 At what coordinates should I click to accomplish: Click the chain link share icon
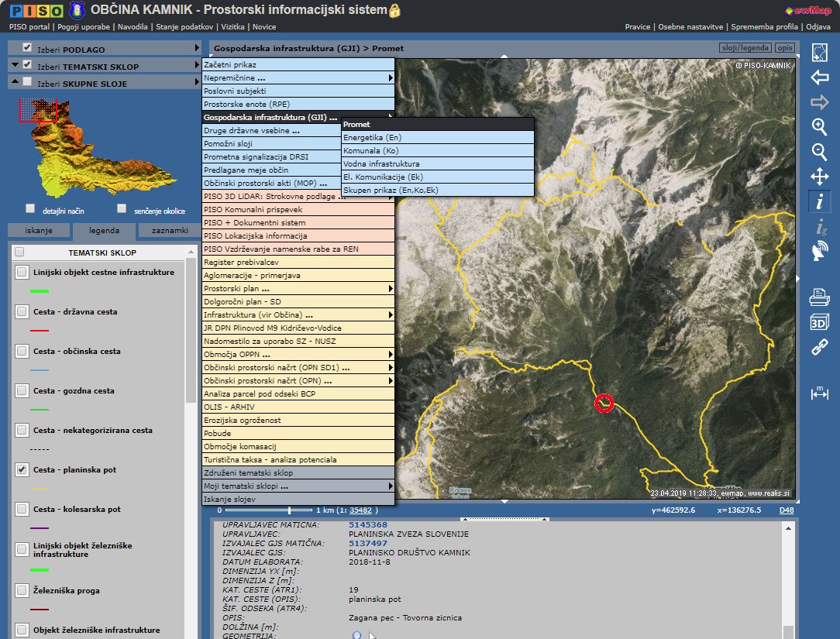tap(819, 348)
